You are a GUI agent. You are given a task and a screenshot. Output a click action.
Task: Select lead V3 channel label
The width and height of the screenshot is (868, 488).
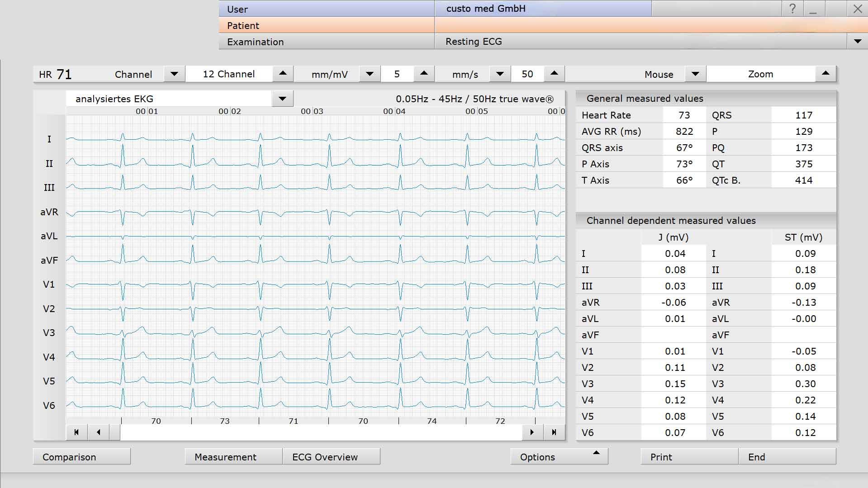pyautogui.click(x=49, y=333)
